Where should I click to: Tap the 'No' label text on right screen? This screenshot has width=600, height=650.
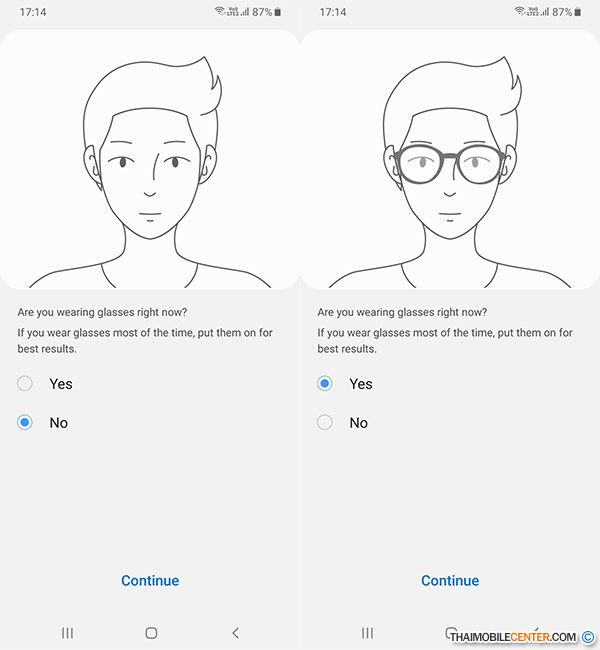[x=359, y=423]
